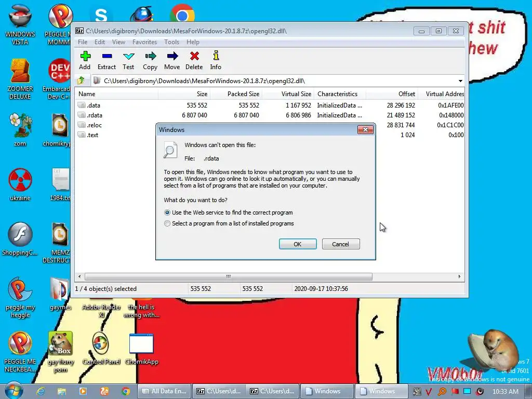Sort by the Name column header
532x399 pixels.
click(x=116, y=94)
